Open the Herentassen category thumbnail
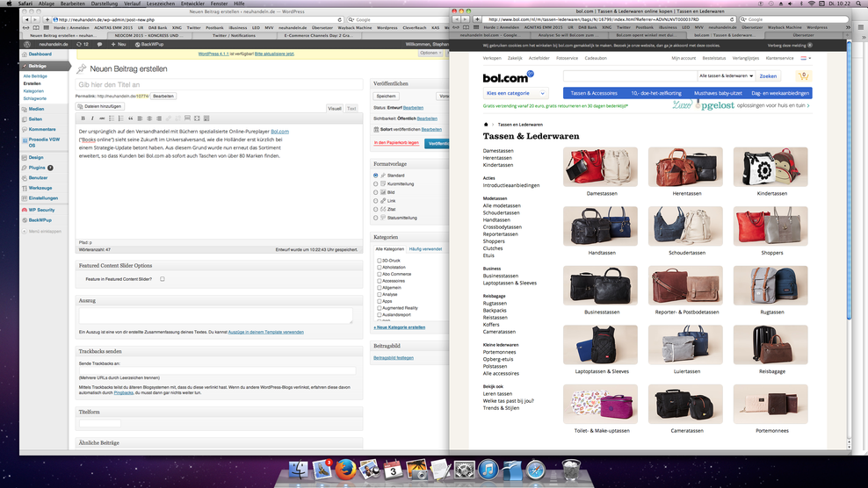This screenshot has height=488, width=868. [685, 167]
